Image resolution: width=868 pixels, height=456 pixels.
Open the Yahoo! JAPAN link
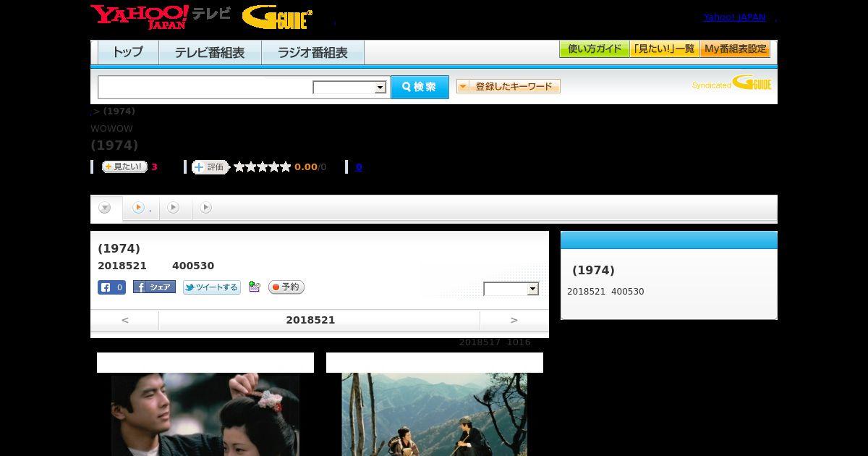click(734, 17)
